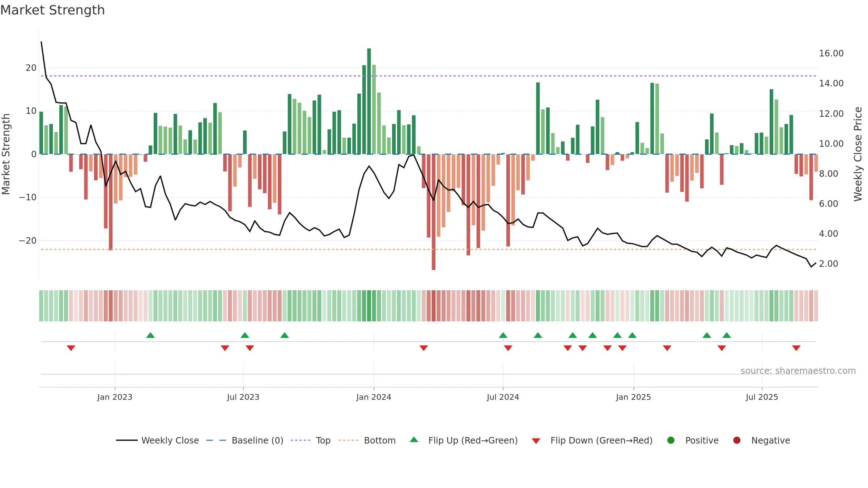
Task: Click the green Positive legend dot
Action: click(671, 440)
